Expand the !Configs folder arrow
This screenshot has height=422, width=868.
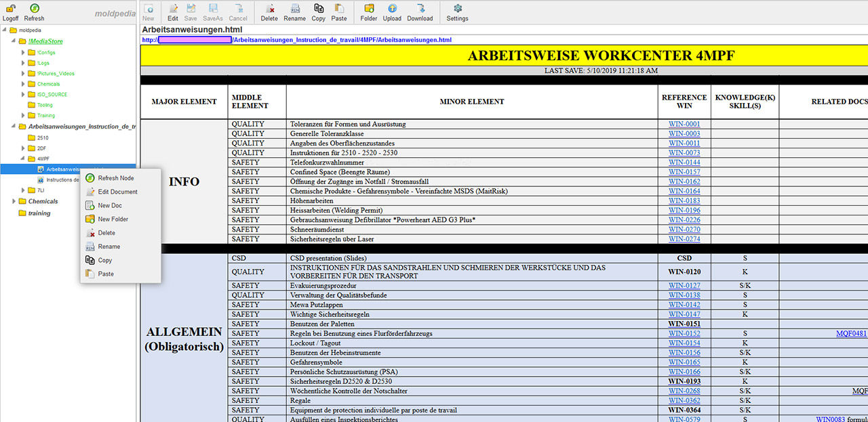click(x=22, y=52)
